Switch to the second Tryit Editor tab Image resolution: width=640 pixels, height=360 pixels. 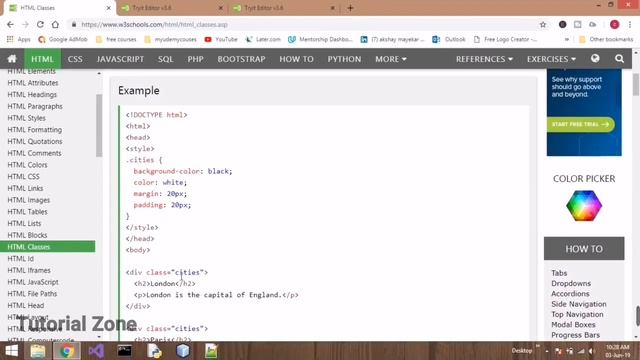(x=171, y=8)
